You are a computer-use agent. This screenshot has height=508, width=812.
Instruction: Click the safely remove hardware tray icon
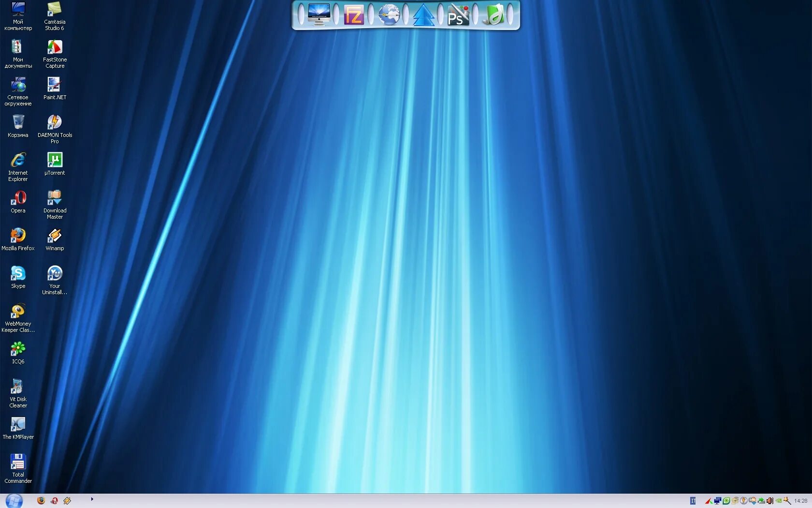pos(761,501)
